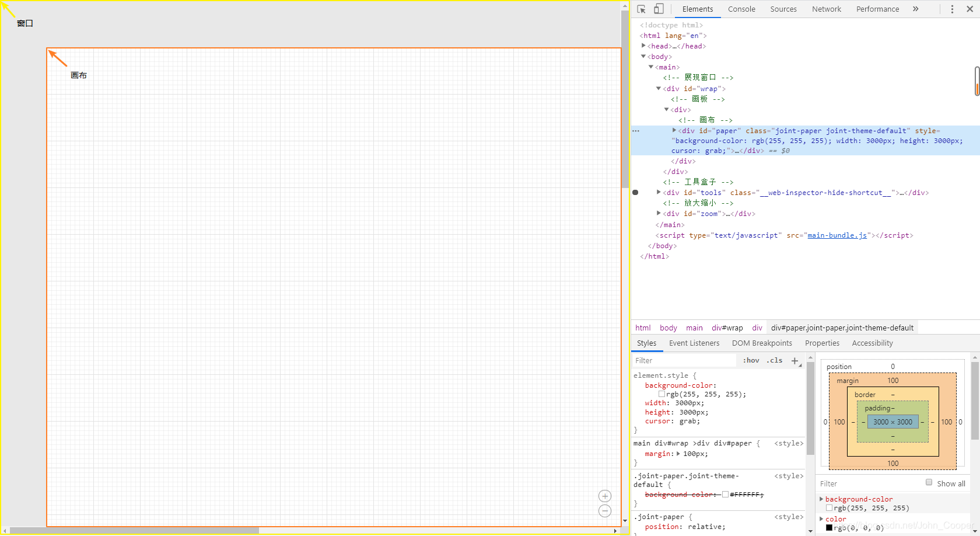Image resolution: width=980 pixels, height=536 pixels.
Task: Select the div id="wrap" DOM line
Action: pyautogui.click(x=694, y=89)
